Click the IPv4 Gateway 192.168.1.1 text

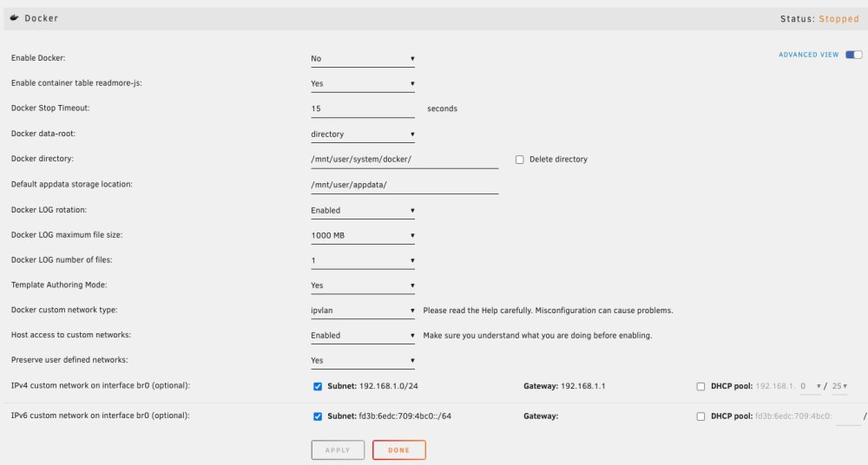point(564,386)
